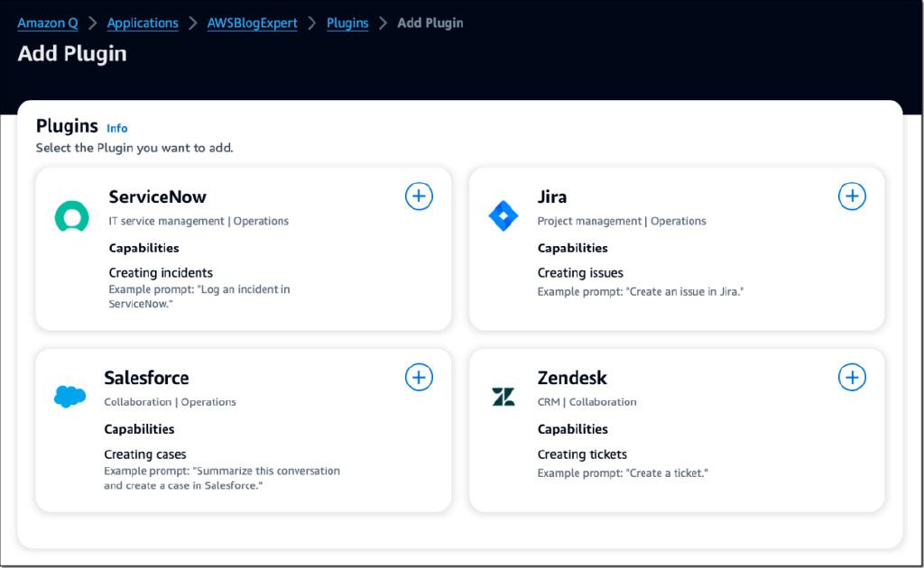This screenshot has width=924, height=568.
Task: Click the Creating incidents capability text
Action: [161, 272]
